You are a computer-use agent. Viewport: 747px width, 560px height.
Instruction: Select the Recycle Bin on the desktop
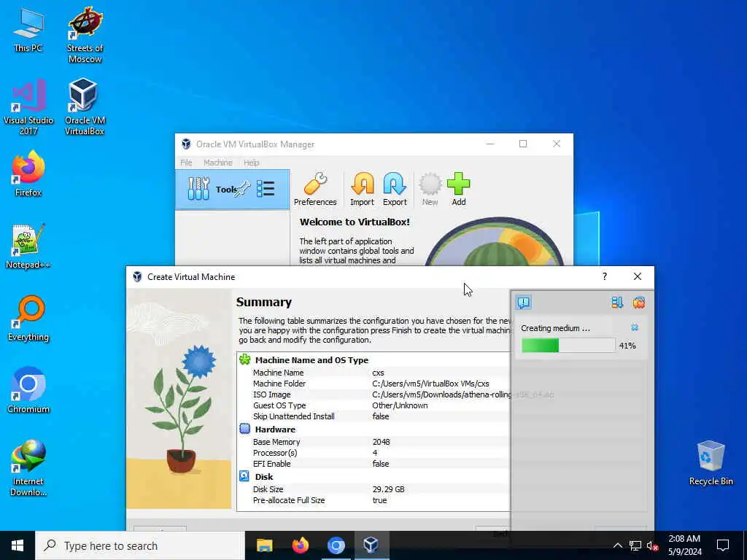click(711, 463)
